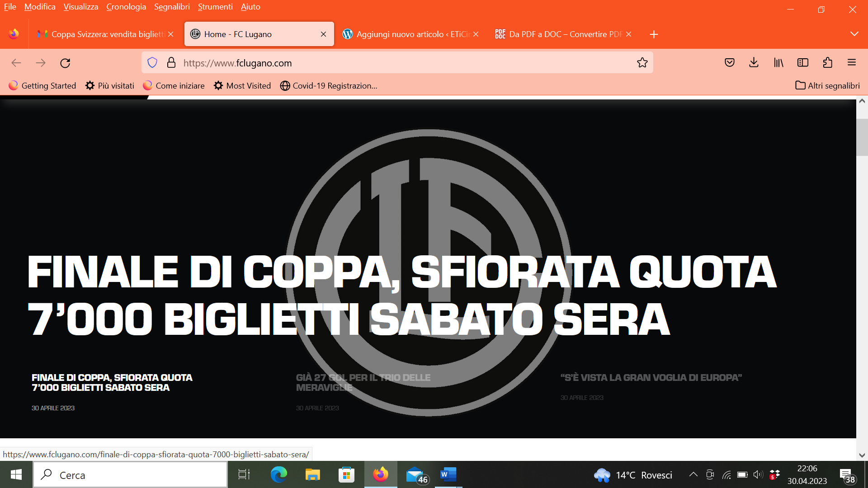Open the tracking protection shield icon
Screen dimensions: 868x488
[152, 63]
